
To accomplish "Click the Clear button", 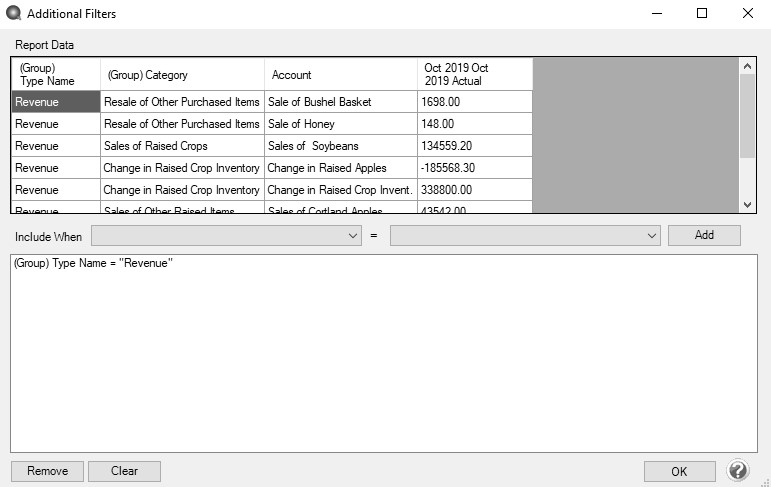I will (124, 471).
